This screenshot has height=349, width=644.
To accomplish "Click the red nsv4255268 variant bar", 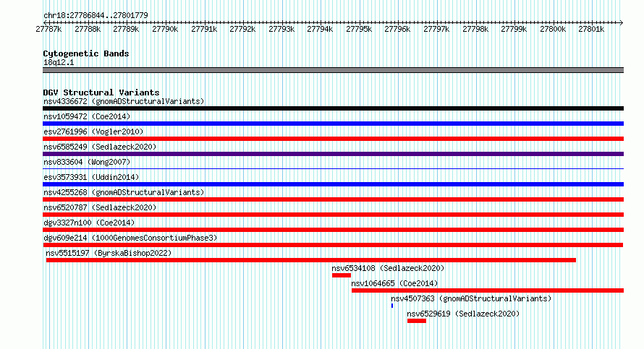I will (333, 199).
